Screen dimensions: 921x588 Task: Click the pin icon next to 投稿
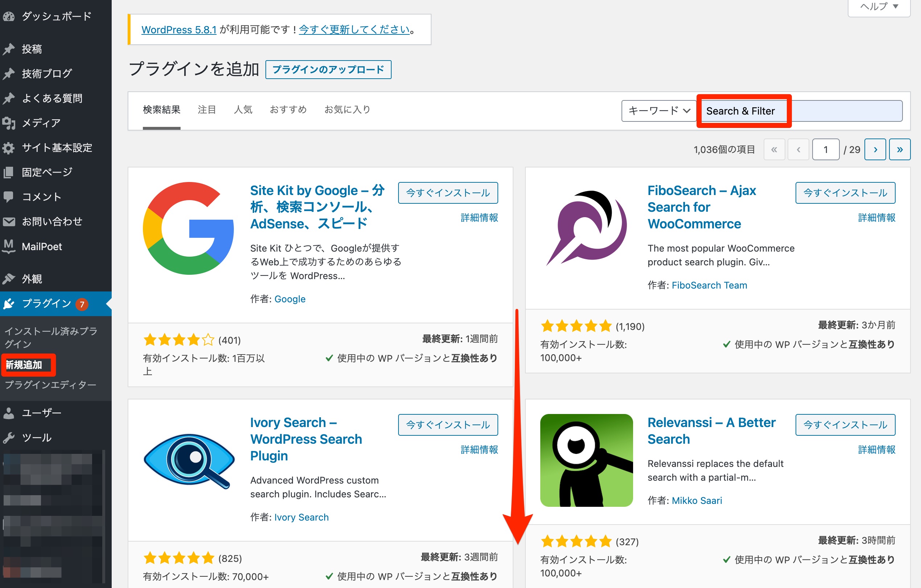pos(8,49)
